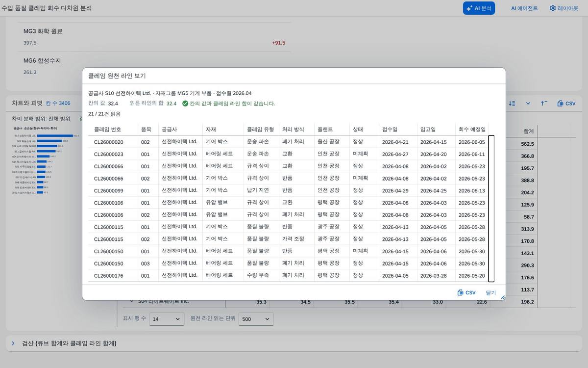
Task: Click the 품목 column header
Action: pyautogui.click(x=148, y=130)
